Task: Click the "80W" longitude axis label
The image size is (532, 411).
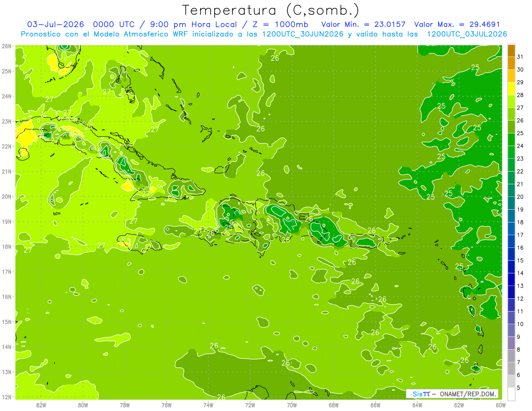Action: pyautogui.click(x=83, y=405)
